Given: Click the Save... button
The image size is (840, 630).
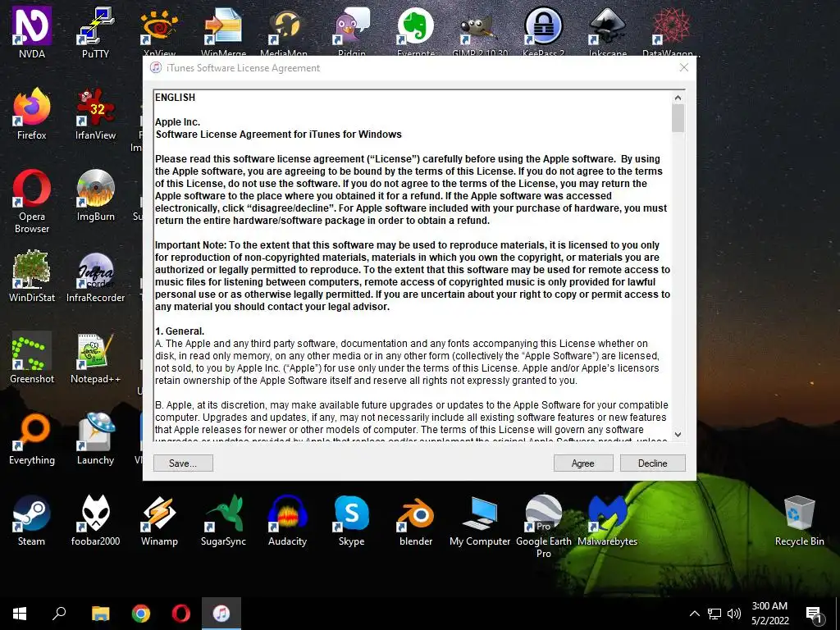Looking at the screenshot, I should (183, 463).
